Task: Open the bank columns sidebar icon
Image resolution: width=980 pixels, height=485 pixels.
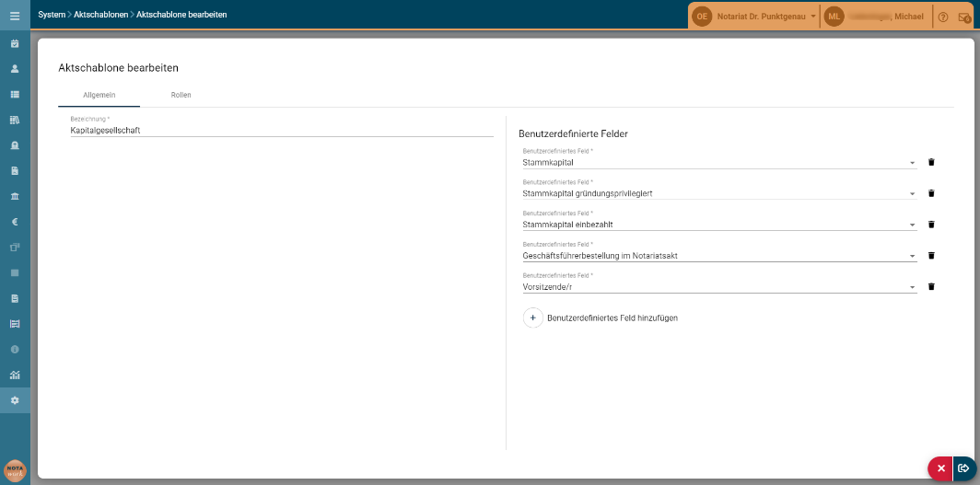Action: point(15,196)
